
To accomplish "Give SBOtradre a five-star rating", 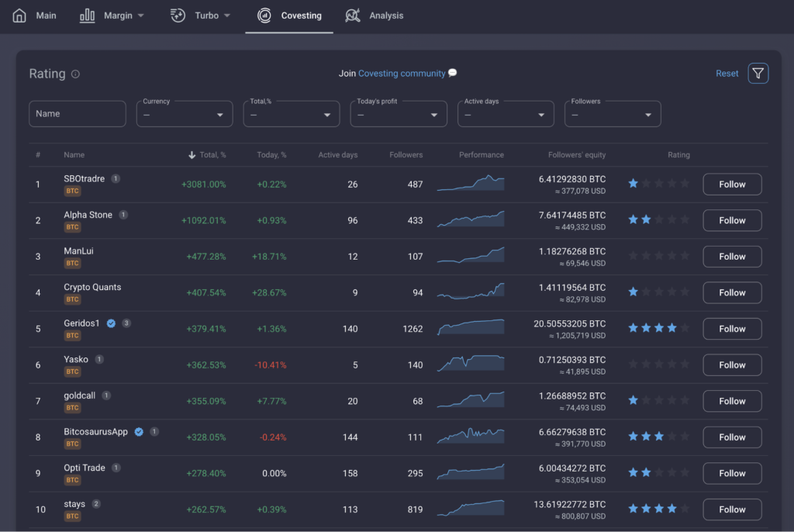I will (x=686, y=184).
